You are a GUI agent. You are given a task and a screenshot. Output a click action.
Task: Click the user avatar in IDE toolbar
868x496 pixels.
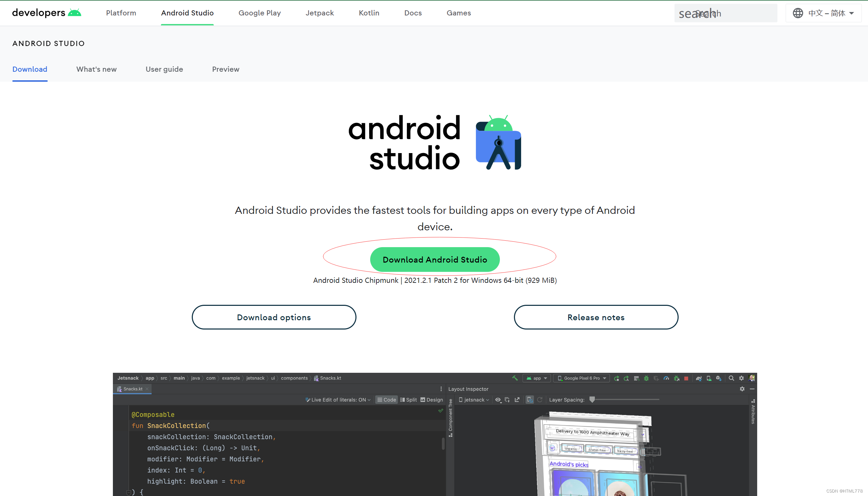pyautogui.click(x=752, y=378)
